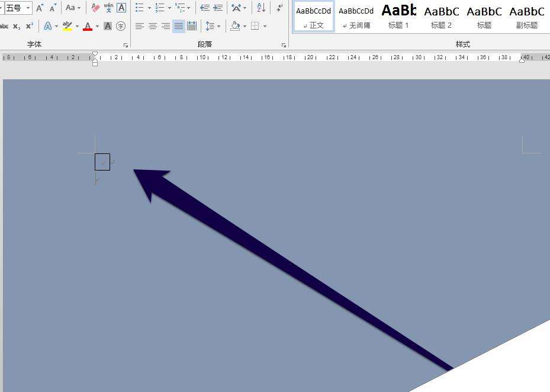Image resolution: width=550 pixels, height=392 pixels.
Task: Apply bulleted list
Action: tap(140, 8)
